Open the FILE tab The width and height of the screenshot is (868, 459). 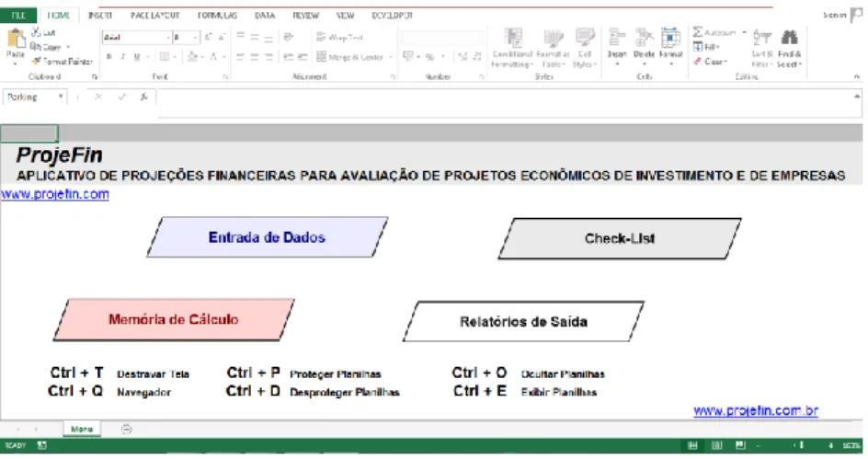pyautogui.click(x=18, y=16)
